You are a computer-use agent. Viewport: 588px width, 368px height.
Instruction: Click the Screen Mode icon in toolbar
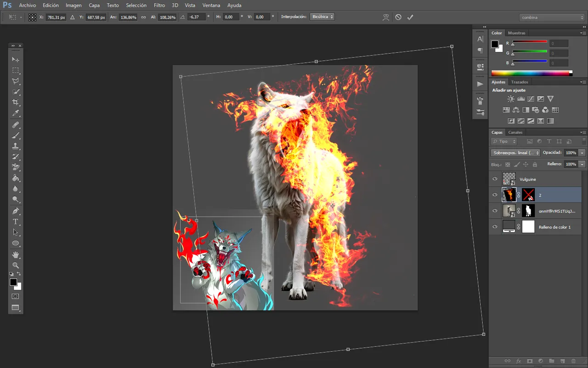pos(16,308)
